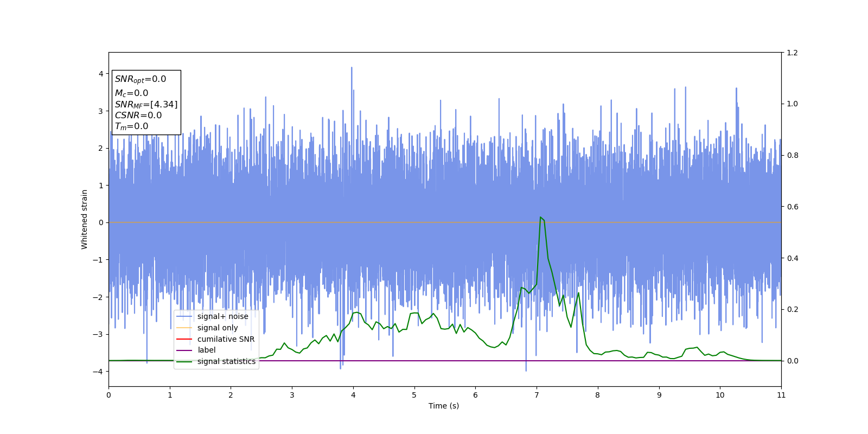Click the green signal statistics legend line

pyautogui.click(x=184, y=362)
